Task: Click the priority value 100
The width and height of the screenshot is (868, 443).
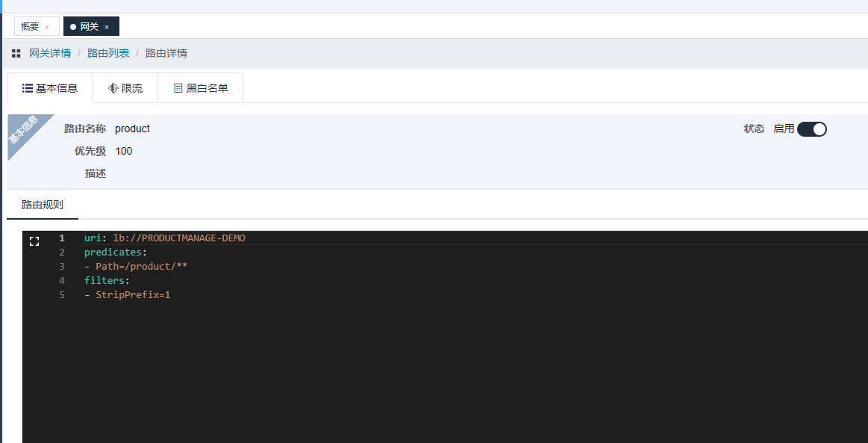Action: (124, 152)
